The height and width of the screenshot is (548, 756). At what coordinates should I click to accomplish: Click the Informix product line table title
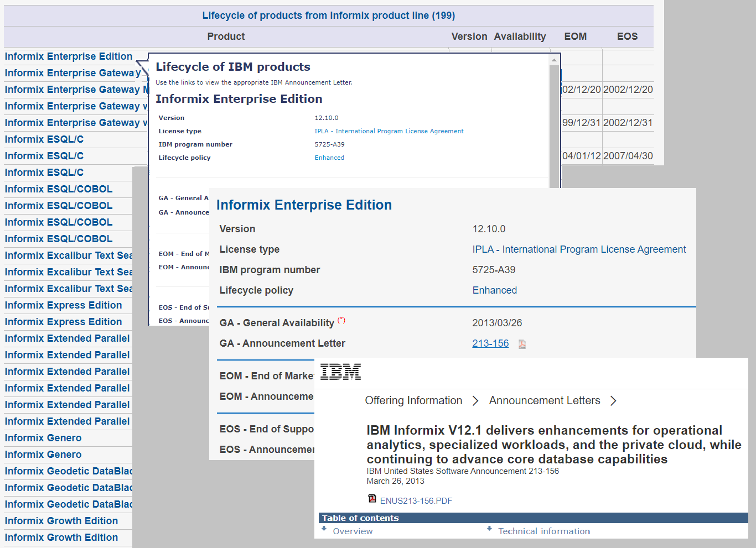click(329, 15)
